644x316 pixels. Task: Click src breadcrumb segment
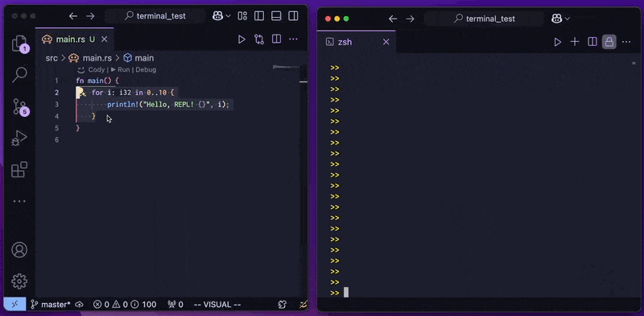[52, 58]
